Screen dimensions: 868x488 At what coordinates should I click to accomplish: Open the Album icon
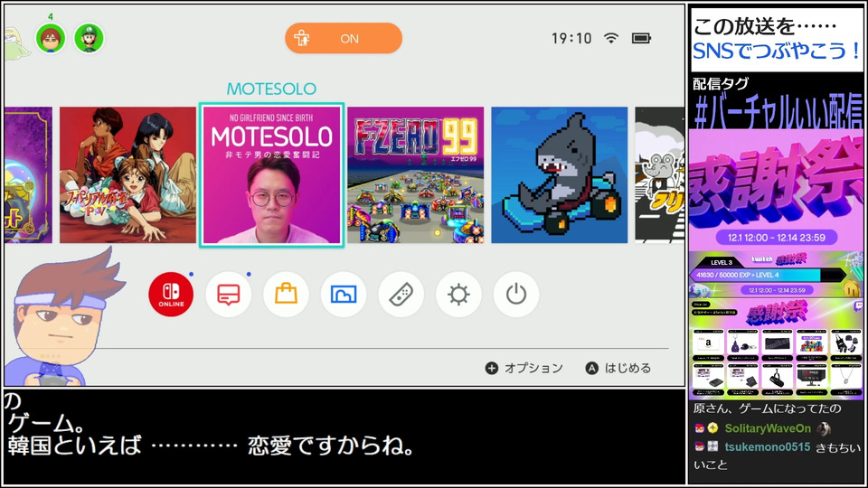click(x=344, y=295)
